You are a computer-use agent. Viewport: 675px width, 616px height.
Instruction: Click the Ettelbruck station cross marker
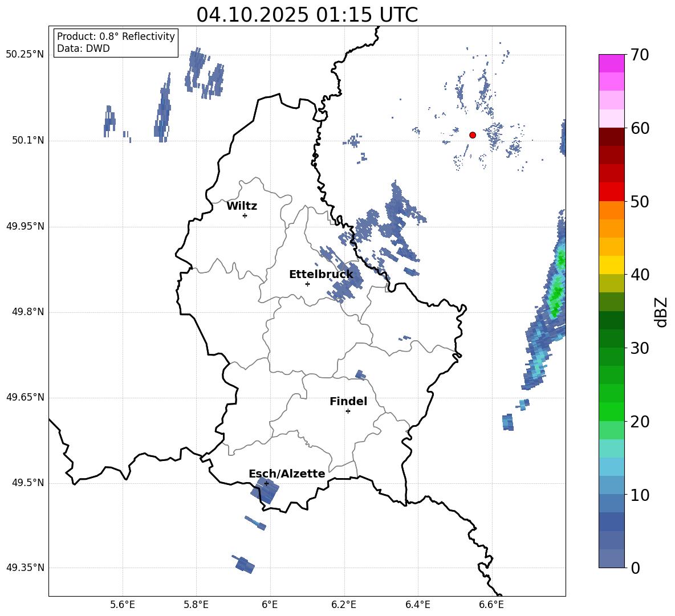pyautogui.click(x=307, y=284)
